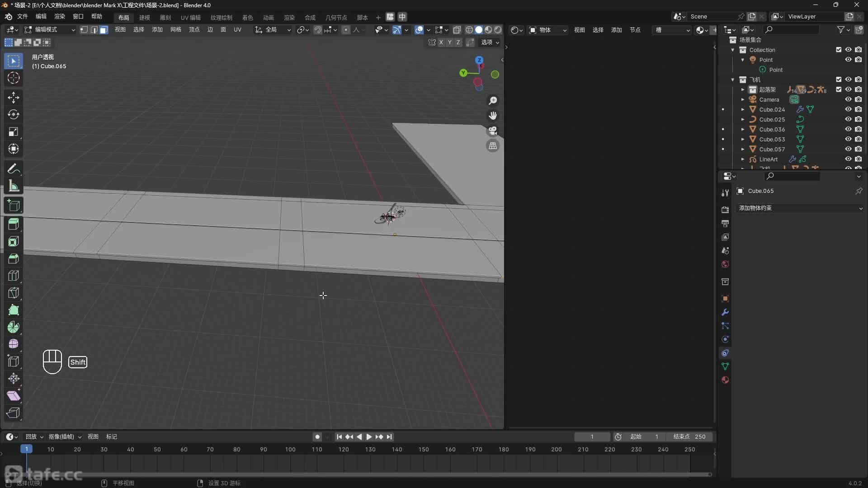Open the 抠像(插帧) keying dropdown
Image resolution: width=868 pixels, height=488 pixels.
[x=65, y=437]
